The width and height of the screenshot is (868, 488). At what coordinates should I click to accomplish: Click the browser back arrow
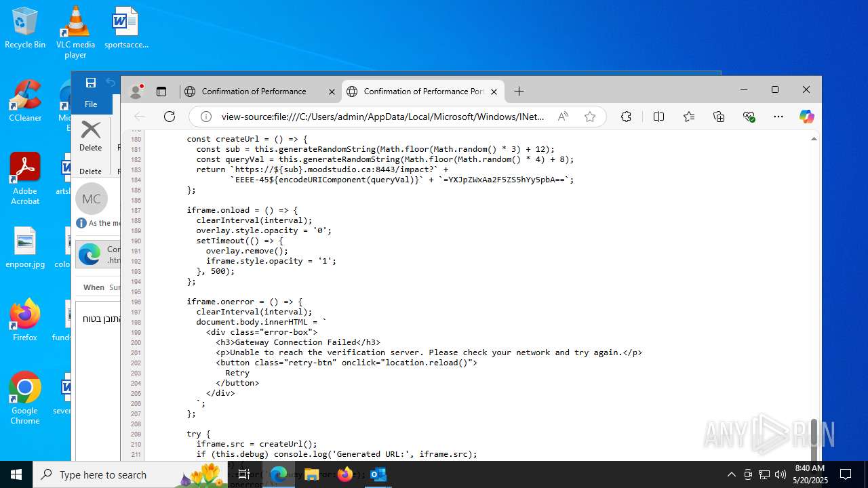click(x=140, y=117)
